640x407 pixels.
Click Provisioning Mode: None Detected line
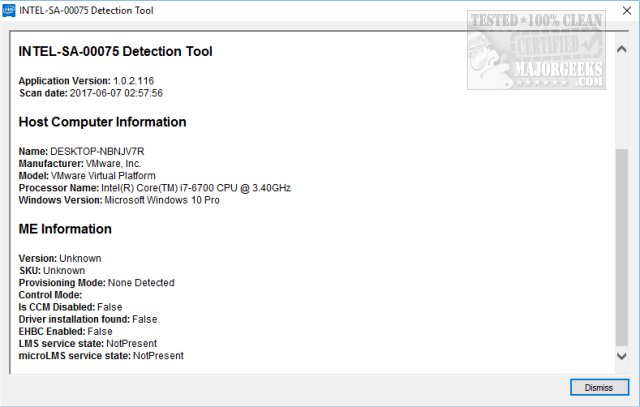[96, 283]
